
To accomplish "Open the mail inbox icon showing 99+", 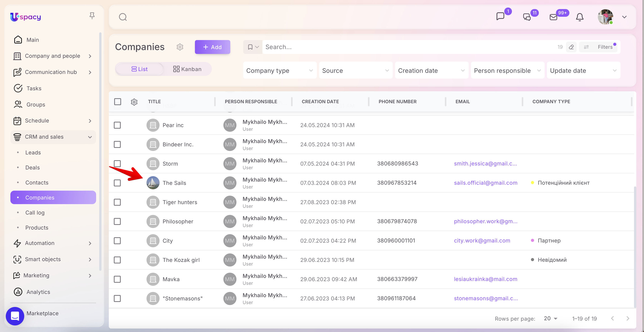I will click(x=553, y=17).
